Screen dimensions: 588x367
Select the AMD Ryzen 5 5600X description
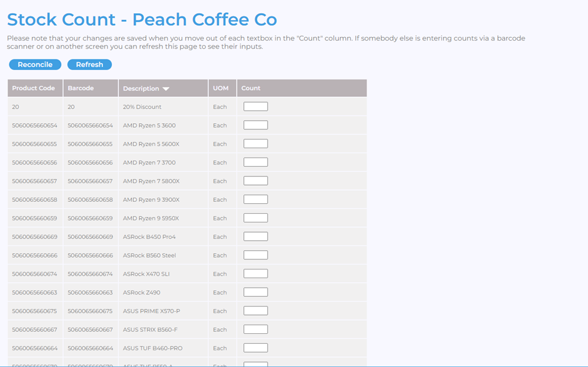[x=151, y=144]
